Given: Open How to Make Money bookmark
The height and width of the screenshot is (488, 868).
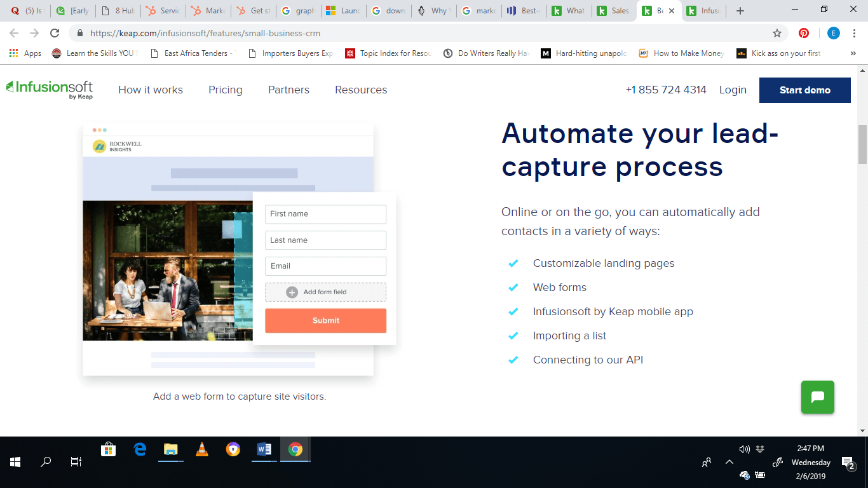Looking at the screenshot, I should (682, 53).
